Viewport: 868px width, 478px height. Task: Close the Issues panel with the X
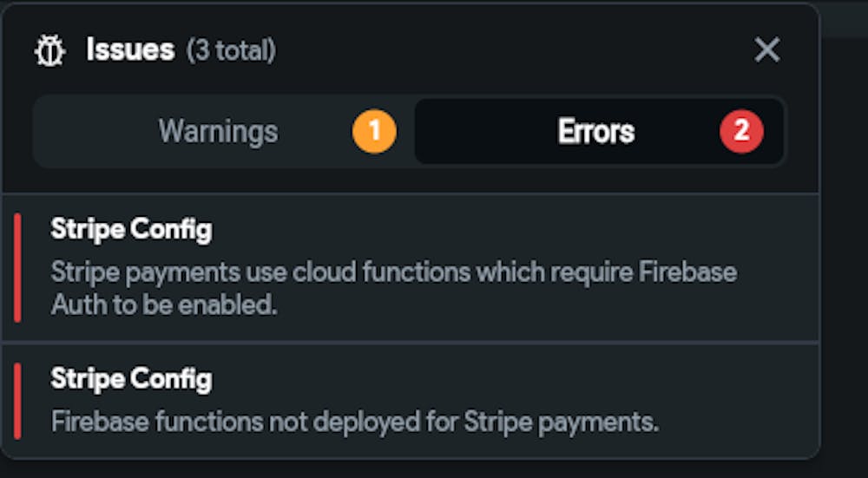(x=767, y=50)
